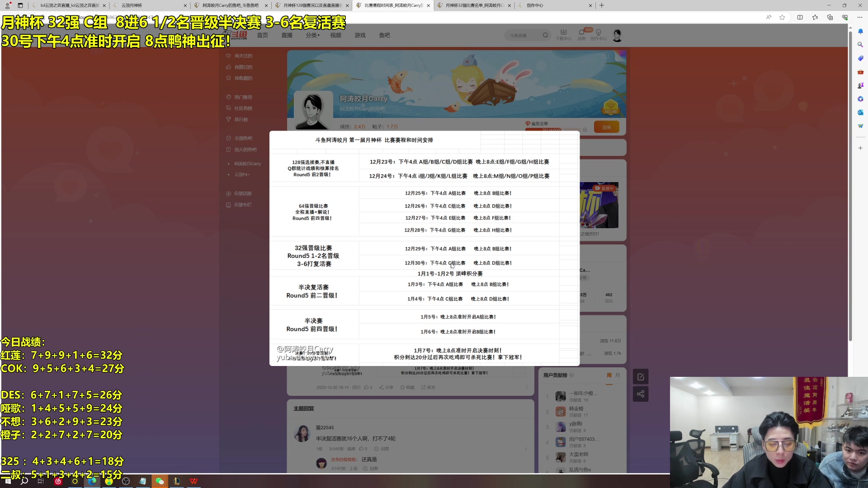Viewport: 868px width, 488px height.
Task: Click the orange 签到 button on the profile
Action: point(607,127)
